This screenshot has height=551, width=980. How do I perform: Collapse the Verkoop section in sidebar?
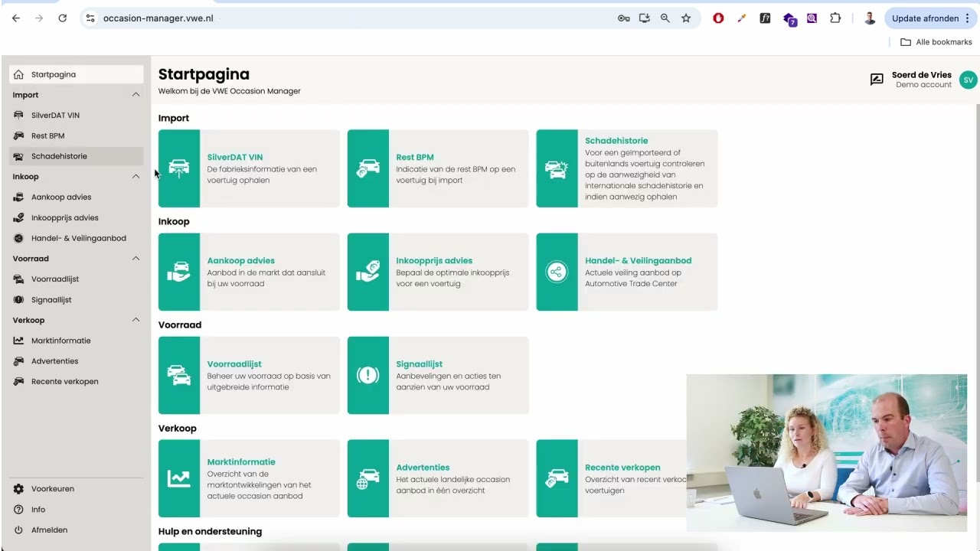coord(136,320)
